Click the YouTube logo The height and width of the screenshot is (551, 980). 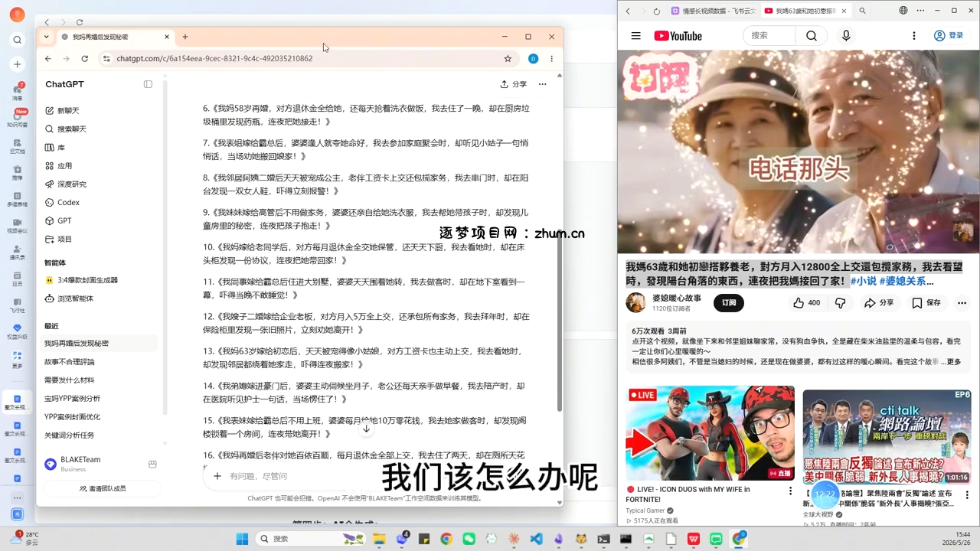pos(678,36)
